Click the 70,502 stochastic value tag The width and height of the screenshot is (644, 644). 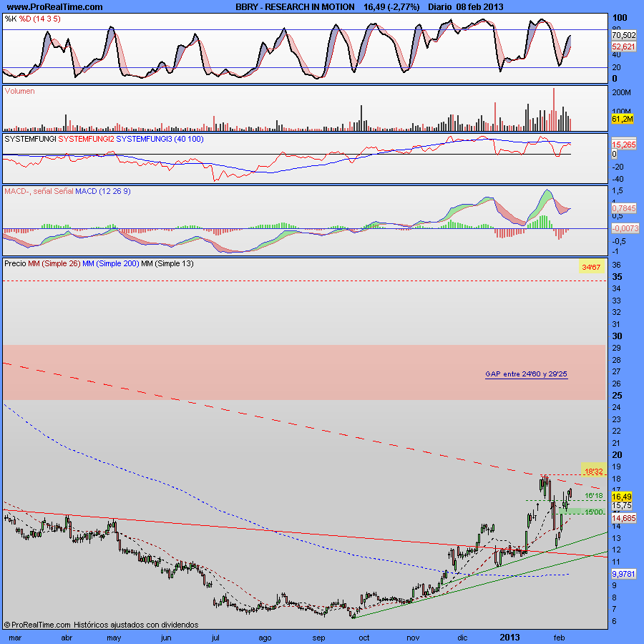[x=623, y=35]
